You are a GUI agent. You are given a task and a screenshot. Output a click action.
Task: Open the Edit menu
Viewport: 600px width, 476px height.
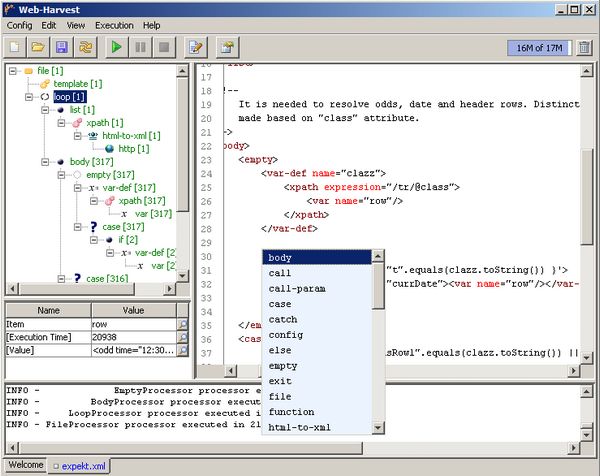pyautogui.click(x=49, y=26)
